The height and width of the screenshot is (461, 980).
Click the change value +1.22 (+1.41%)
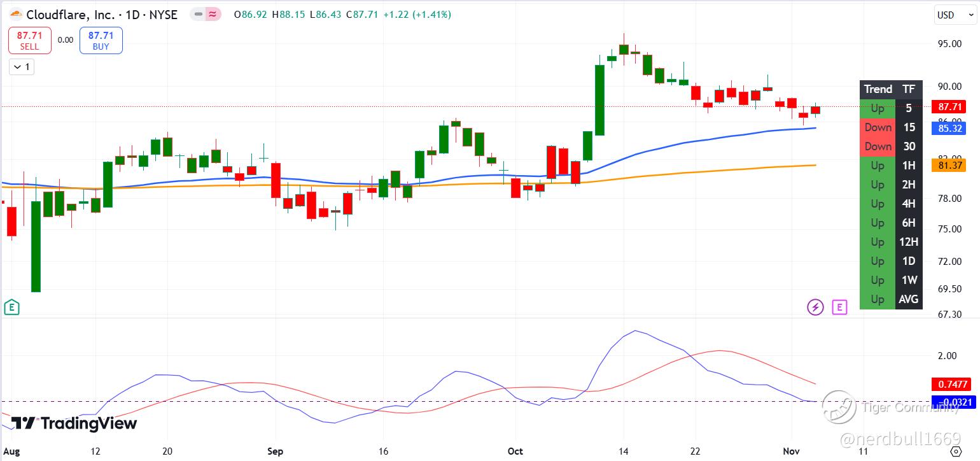(x=417, y=14)
